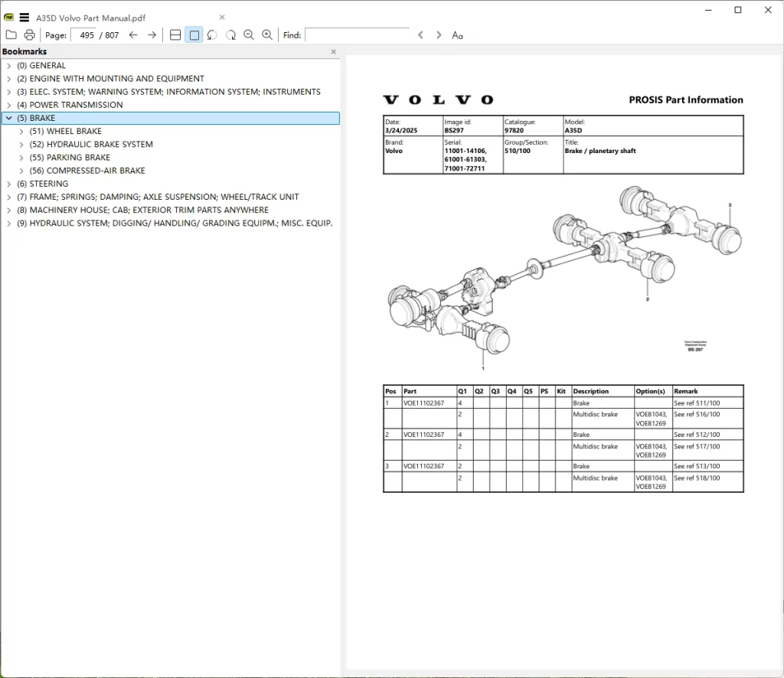Expand the (55) PARKING BRAKE bookmark
784x678 pixels.
point(21,158)
